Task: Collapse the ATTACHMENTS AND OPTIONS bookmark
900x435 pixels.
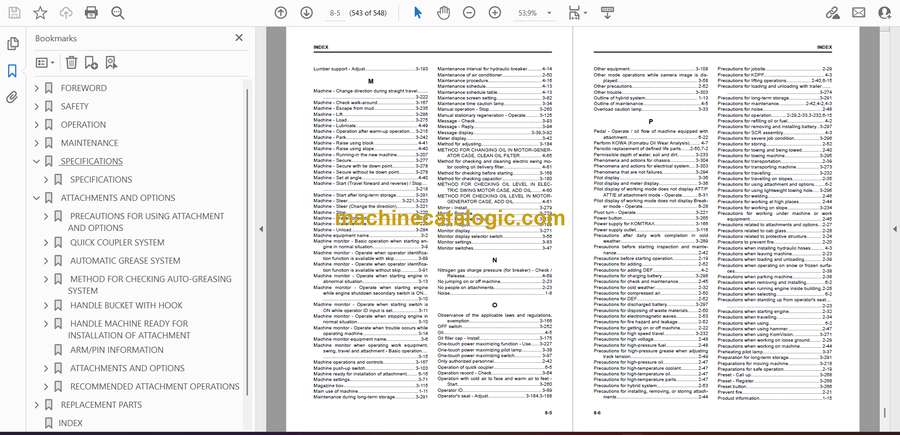Action: click(37, 198)
